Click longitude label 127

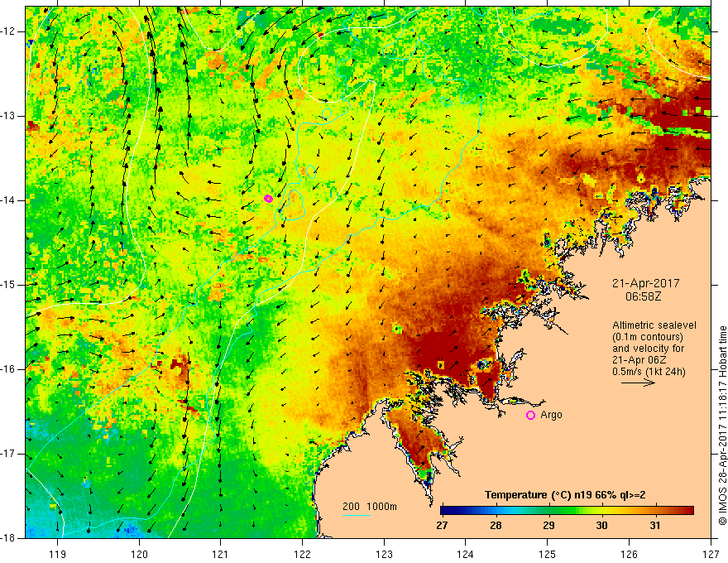click(x=711, y=554)
